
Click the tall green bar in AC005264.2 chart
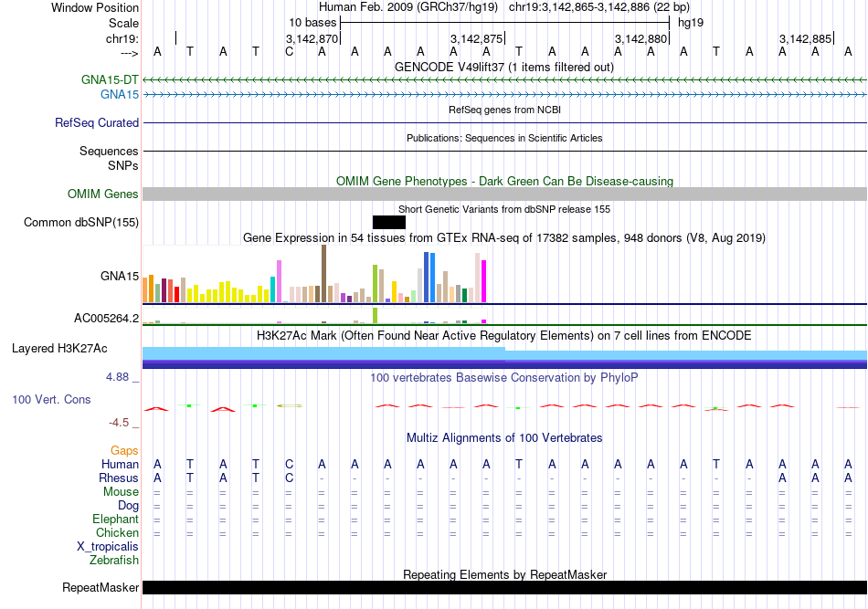(x=376, y=315)
